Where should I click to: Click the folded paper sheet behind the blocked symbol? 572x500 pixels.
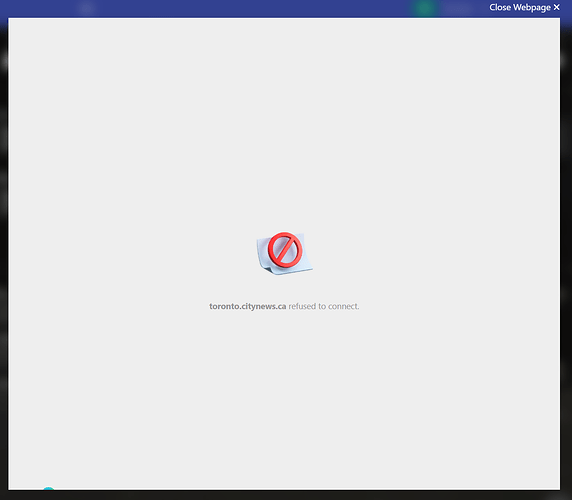pos(285,254)
